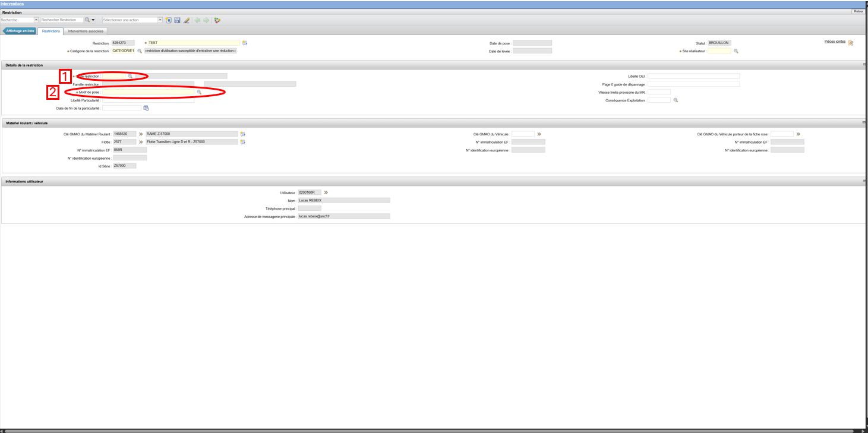
Task: Open the detail menu chevron for Flotte 2577
Action: pos(141,142)
